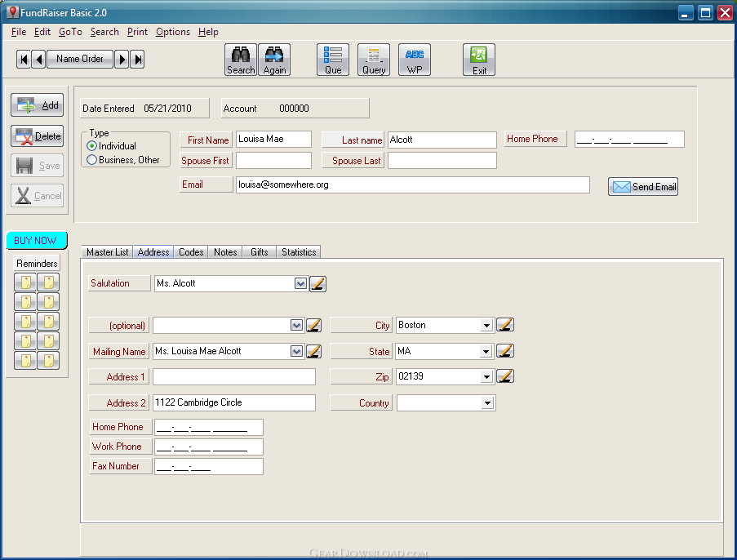Click into the Address 2 field

click(x=234, y=403)
